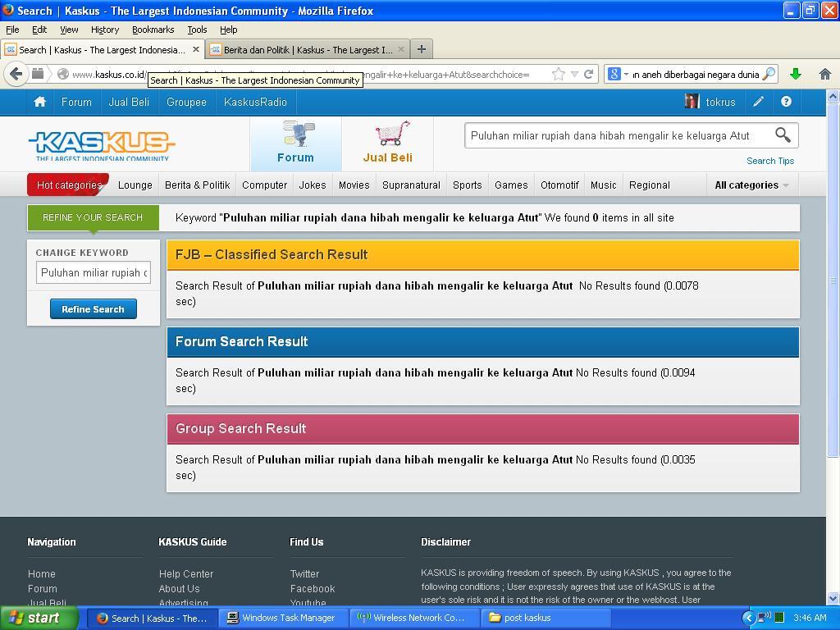Switch to Berita dan Politik tab

click(x=308, y=49)
